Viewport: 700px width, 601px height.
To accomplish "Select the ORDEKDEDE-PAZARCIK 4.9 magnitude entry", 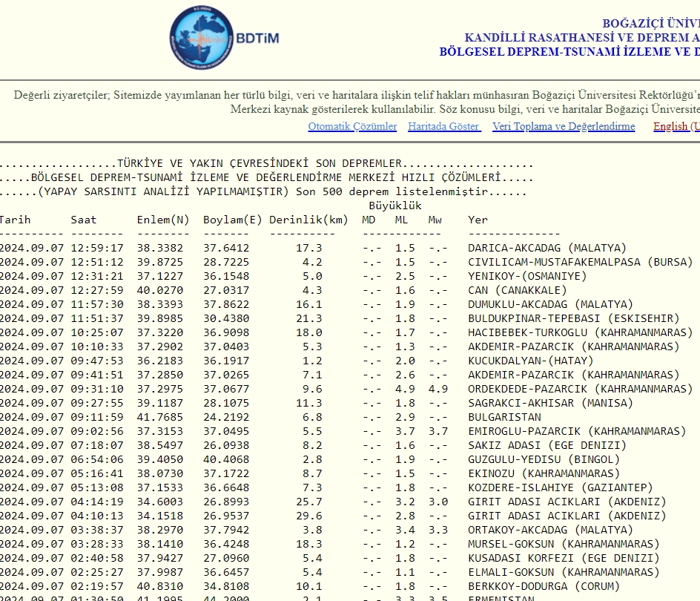I will click(580, 389).
